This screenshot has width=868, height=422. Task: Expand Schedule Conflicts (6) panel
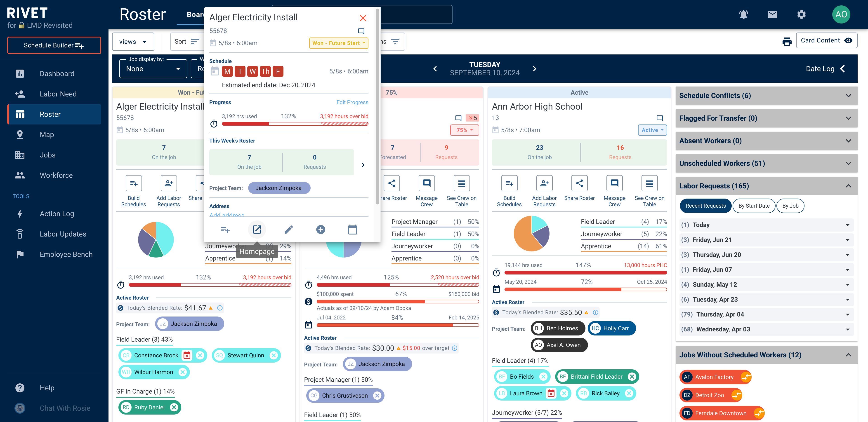coord(766,96)
